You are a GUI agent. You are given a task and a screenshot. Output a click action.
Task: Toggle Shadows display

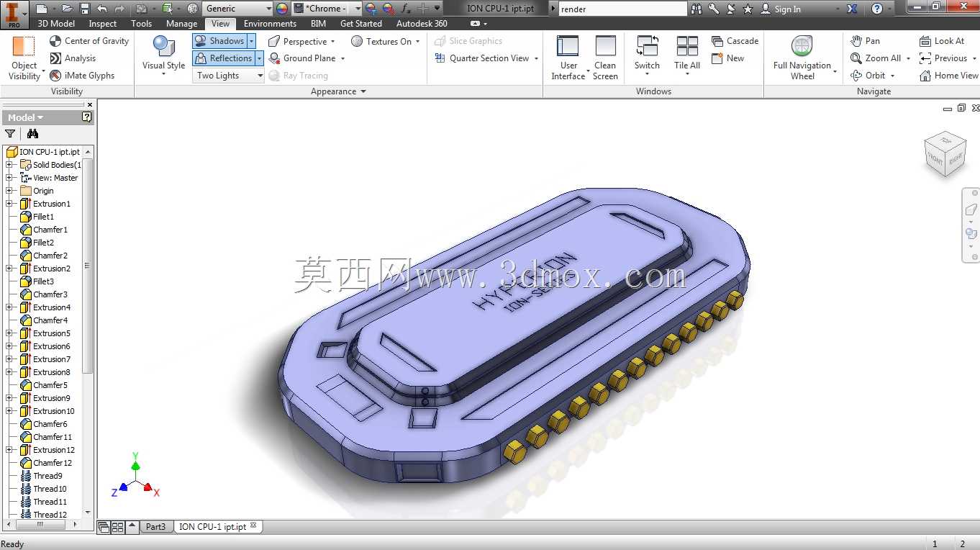(x=219, y=41)
